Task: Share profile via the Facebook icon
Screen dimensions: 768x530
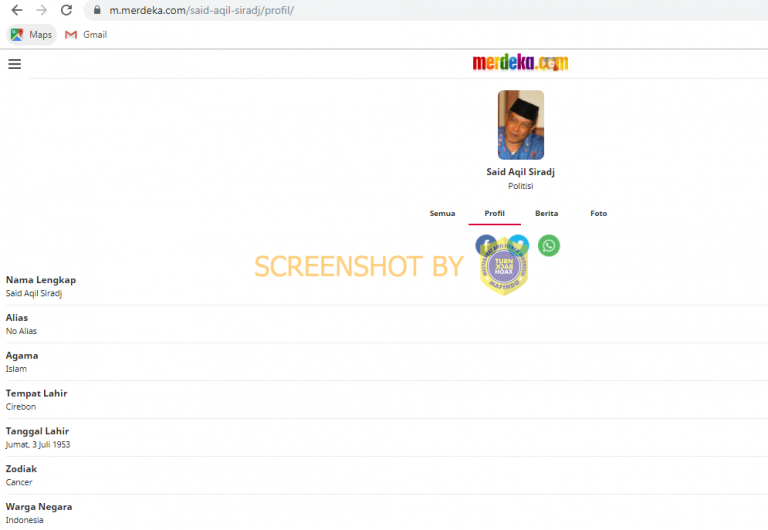Action: pyautogui.click(x=486, y=245)
